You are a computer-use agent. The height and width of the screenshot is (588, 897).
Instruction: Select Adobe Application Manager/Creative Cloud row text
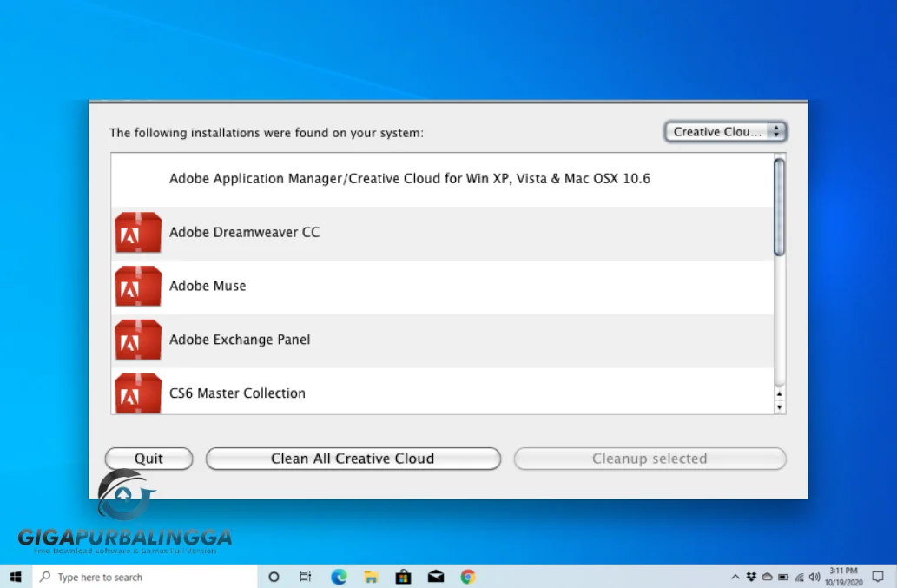(410, 178)
